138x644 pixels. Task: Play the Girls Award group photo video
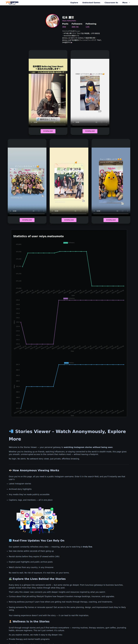tap(10, 211)
